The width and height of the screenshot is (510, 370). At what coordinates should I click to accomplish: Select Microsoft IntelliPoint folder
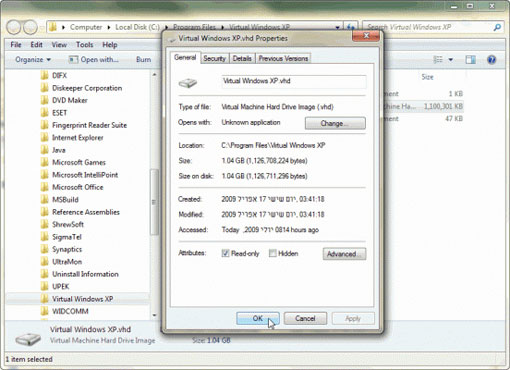point(85,175)
